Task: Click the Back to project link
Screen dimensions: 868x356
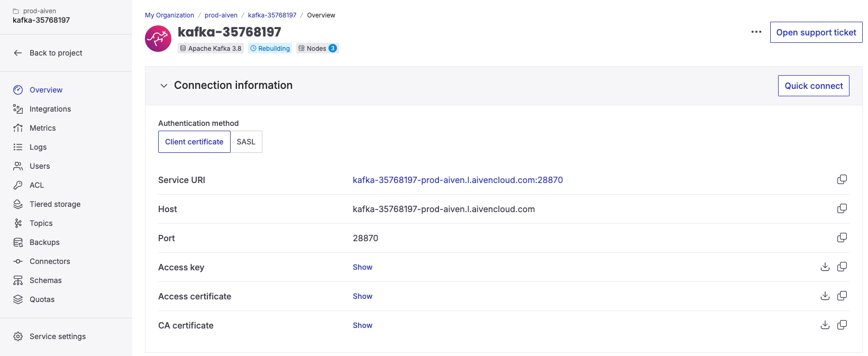Action: [x=56, y=53]
